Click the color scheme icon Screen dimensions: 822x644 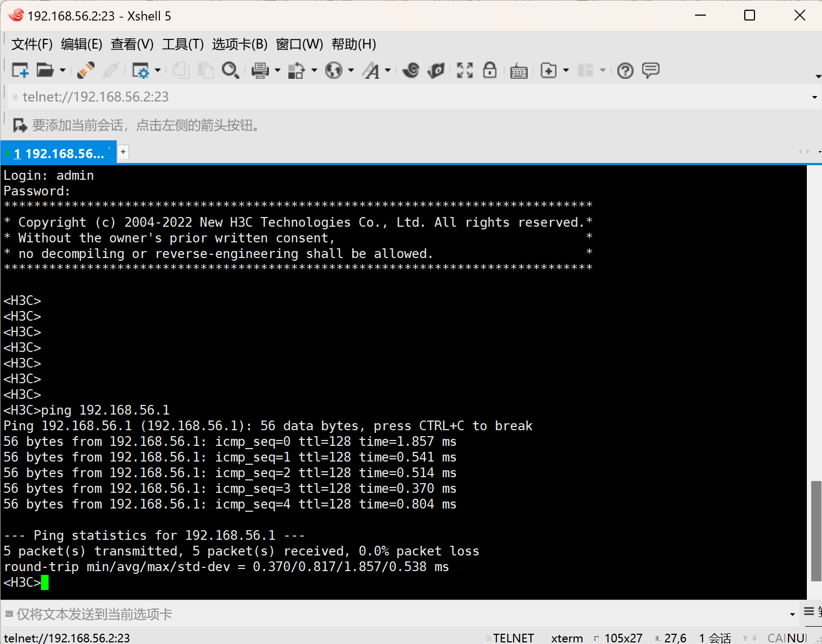297,70
